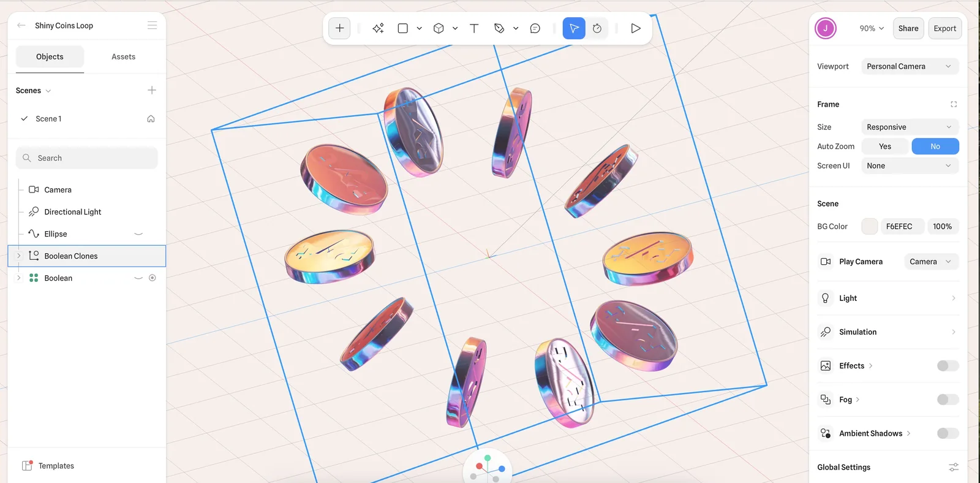The image size is (980, 483).
Task: Toggle the Fog switch
Action: tap(948, 400)
